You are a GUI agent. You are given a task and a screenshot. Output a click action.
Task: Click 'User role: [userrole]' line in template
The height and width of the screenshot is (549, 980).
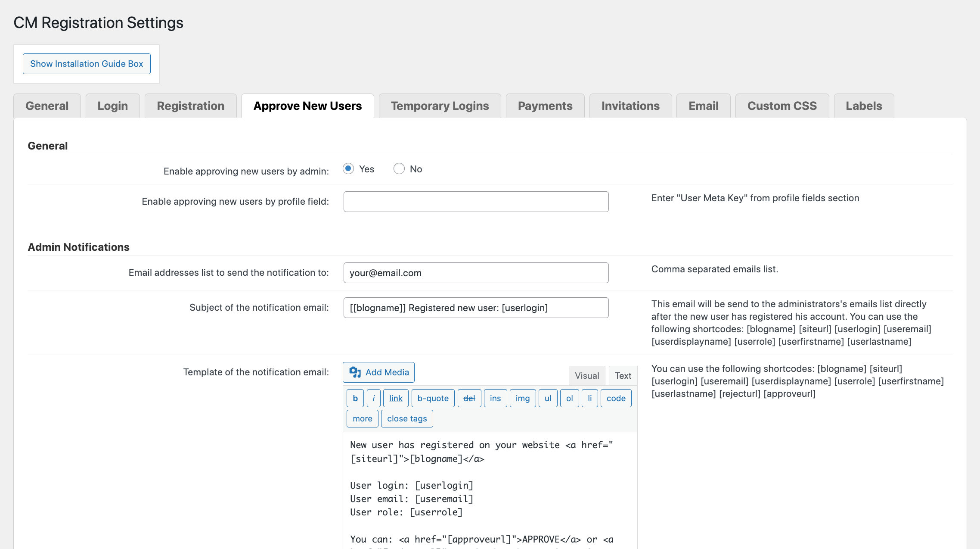point(406,512)
